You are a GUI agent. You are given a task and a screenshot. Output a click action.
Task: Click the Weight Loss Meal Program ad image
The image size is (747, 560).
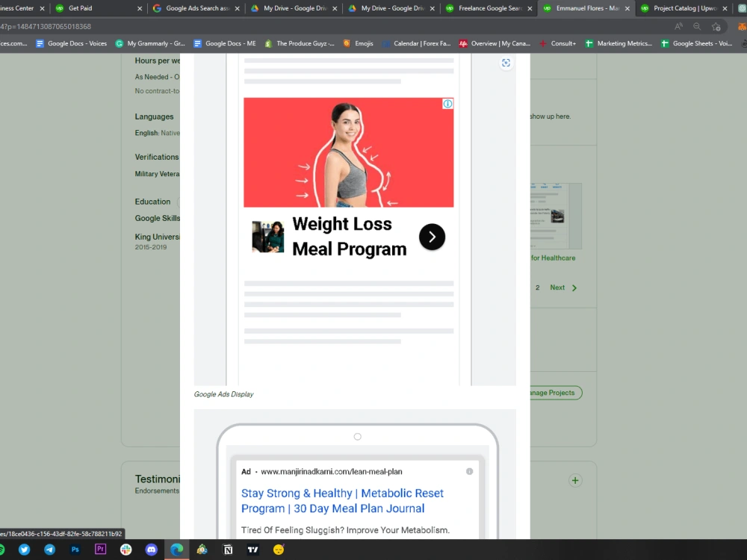click(x=349, y=152)
